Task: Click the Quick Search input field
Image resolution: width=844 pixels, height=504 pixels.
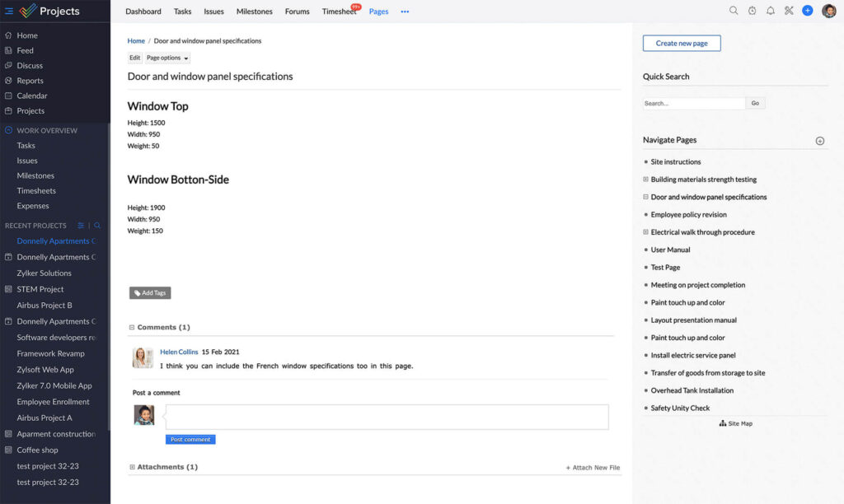Action: (693, 104)
